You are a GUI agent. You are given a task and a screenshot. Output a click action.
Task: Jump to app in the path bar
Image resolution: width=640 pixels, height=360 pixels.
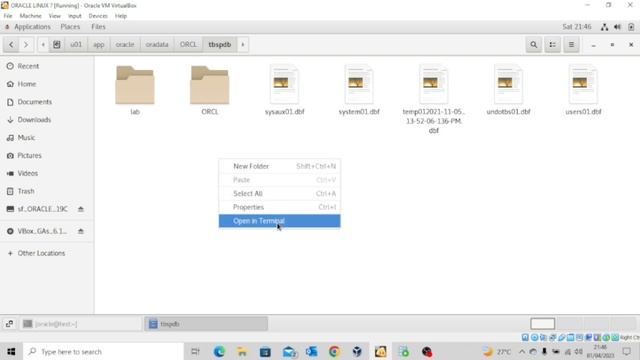[x=98, y=44]
